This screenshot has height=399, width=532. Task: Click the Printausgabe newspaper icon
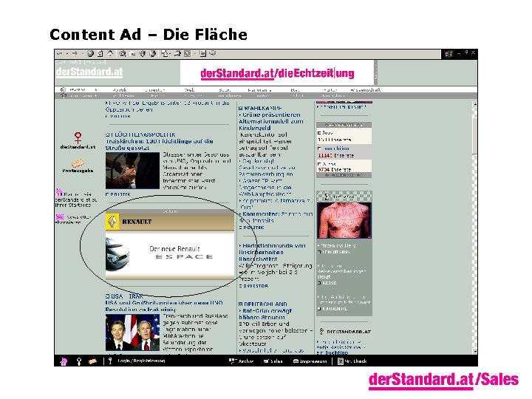78,163
